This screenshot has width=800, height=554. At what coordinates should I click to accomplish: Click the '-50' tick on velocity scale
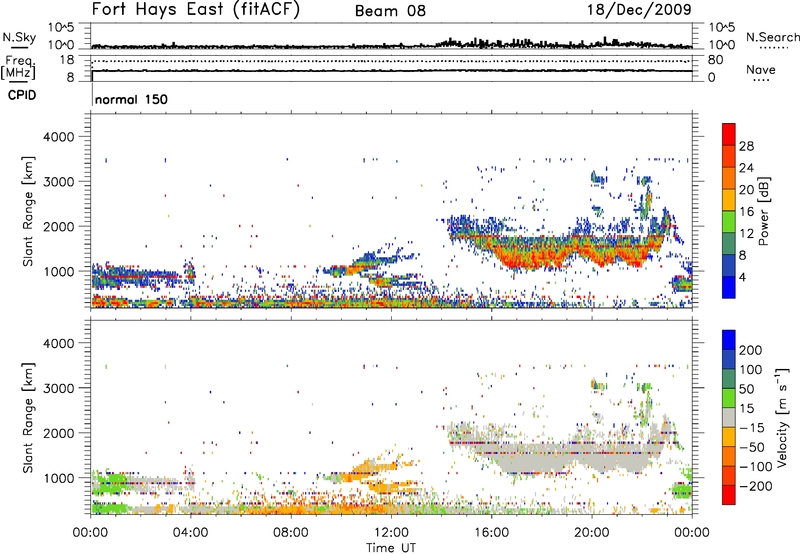752,447
